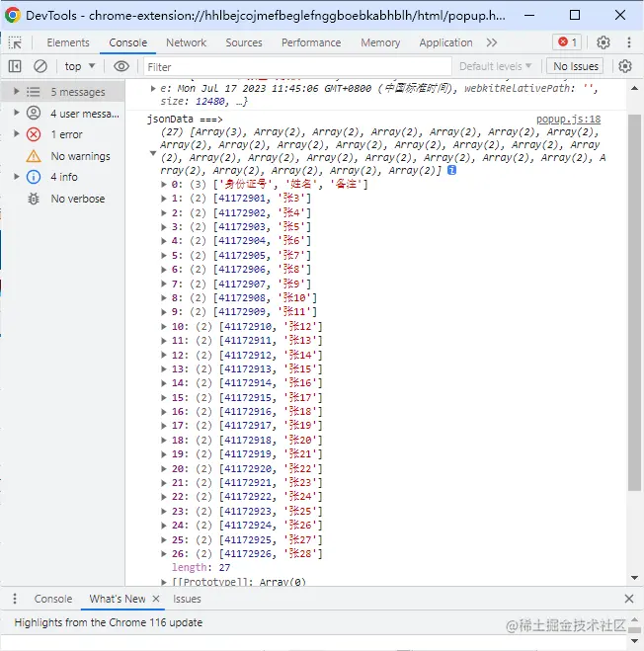The height and width of the screenshot is (651, 644).
Task: Open the popup.js:18 source link
Action: [568, 120]
